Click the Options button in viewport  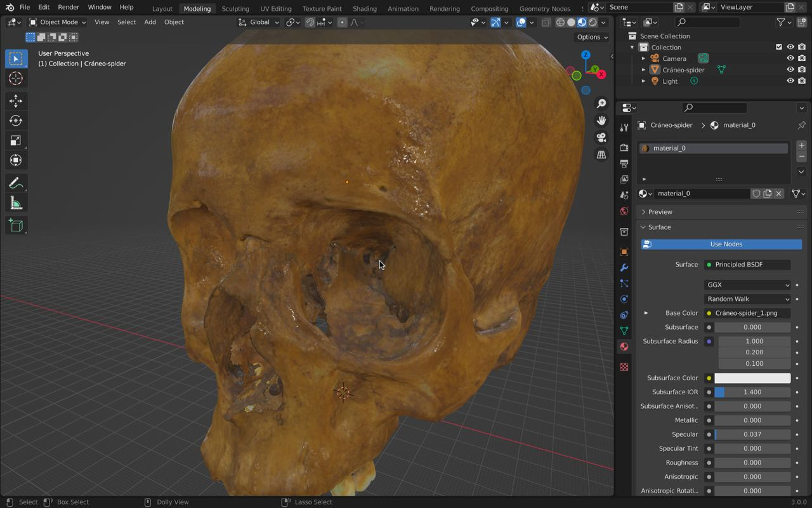click(x=592, y=37)
